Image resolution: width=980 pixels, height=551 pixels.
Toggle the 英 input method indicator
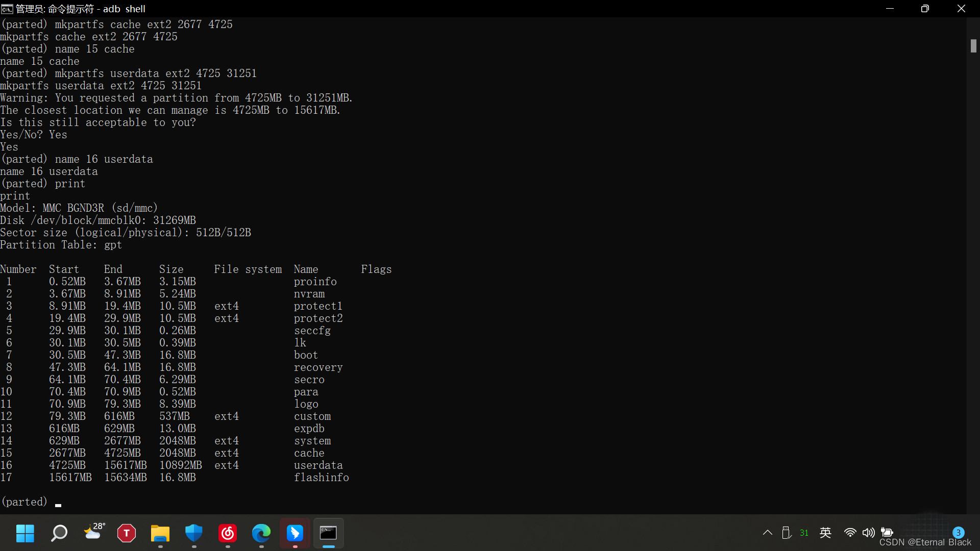tap(825, 533)
